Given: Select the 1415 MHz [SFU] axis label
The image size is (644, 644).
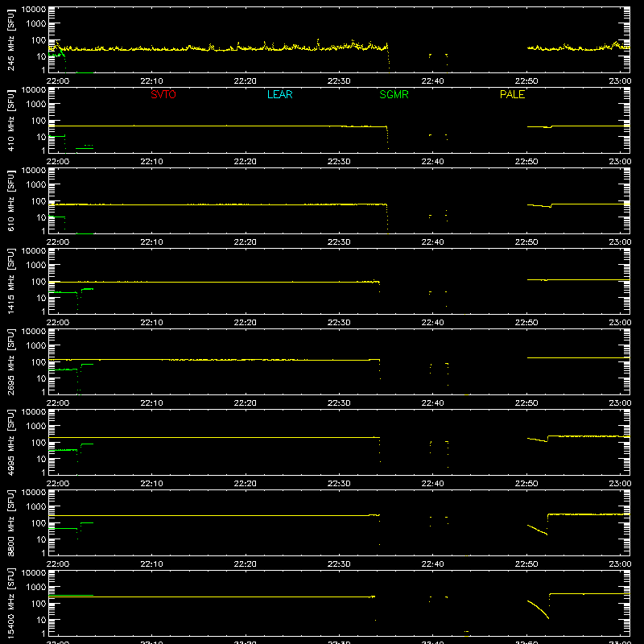Looking at the screenshot, I should [11, 281].
